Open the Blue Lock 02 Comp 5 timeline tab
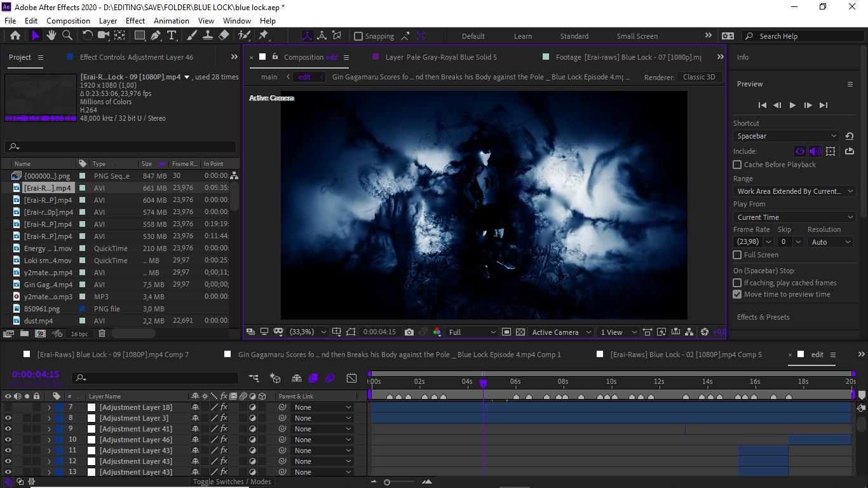The image size is (868, 488). 686,355
